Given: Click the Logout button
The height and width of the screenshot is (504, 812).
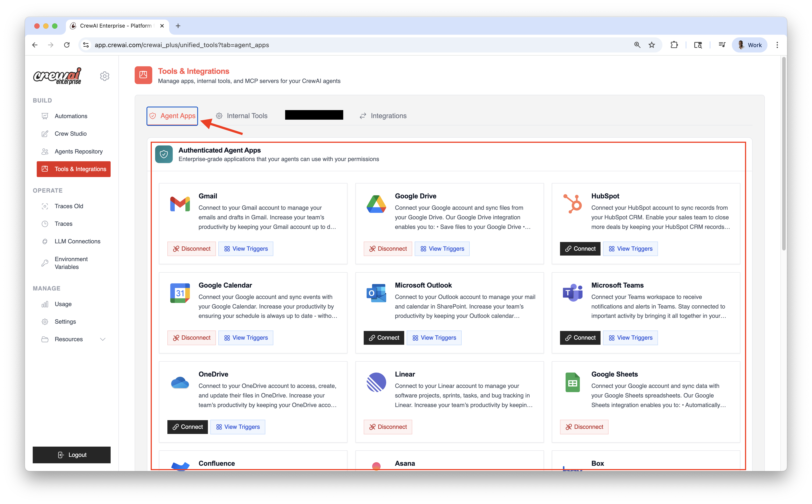Looking at the screenshot, I should [x=71, y=455].
